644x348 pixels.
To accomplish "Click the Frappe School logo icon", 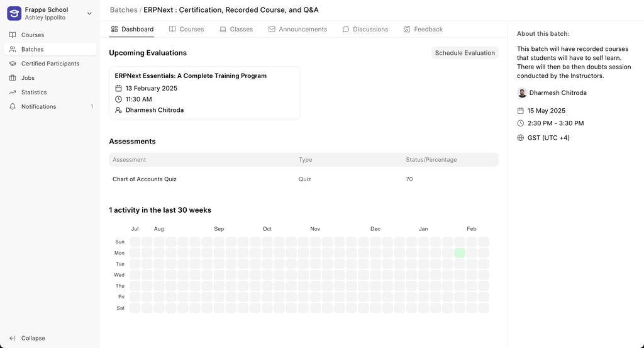I will (x=14, y=14).
